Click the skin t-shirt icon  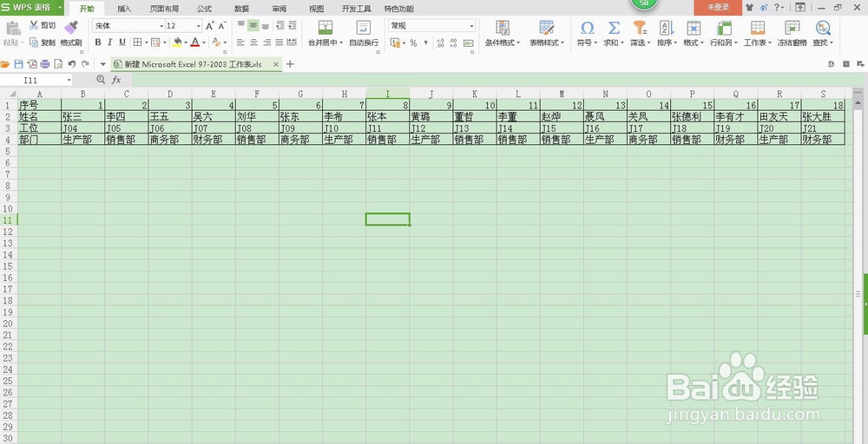tap(750, 7)
